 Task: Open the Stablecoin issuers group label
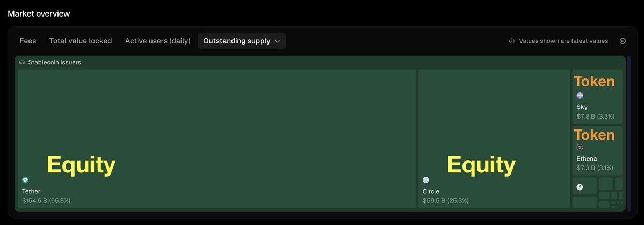tap(54, 63)
